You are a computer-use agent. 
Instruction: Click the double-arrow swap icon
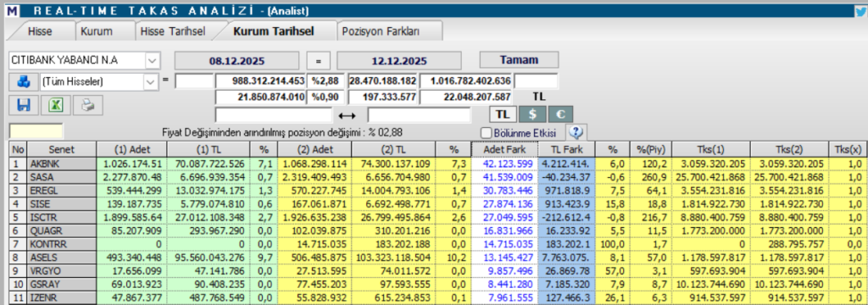[x=347, y=115]
